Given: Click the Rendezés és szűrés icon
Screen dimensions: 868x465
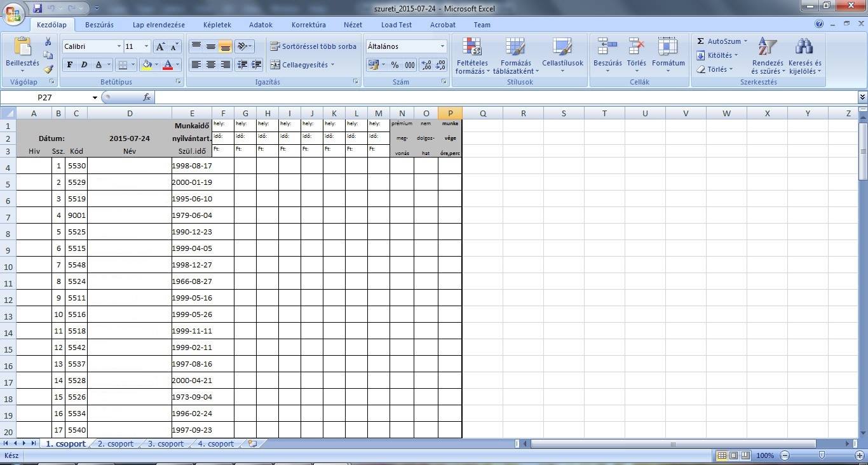Looking at the screenshot, I should click(767, 56).
